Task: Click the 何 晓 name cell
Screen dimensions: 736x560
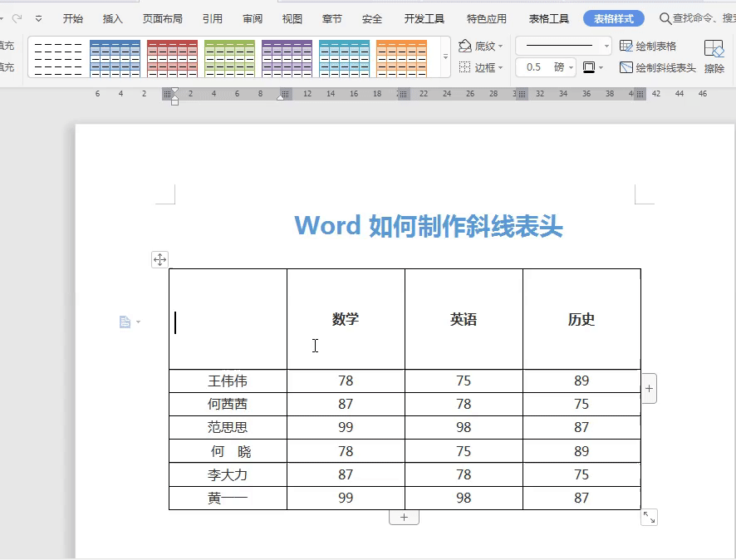Action: click(x=228, y=451)
